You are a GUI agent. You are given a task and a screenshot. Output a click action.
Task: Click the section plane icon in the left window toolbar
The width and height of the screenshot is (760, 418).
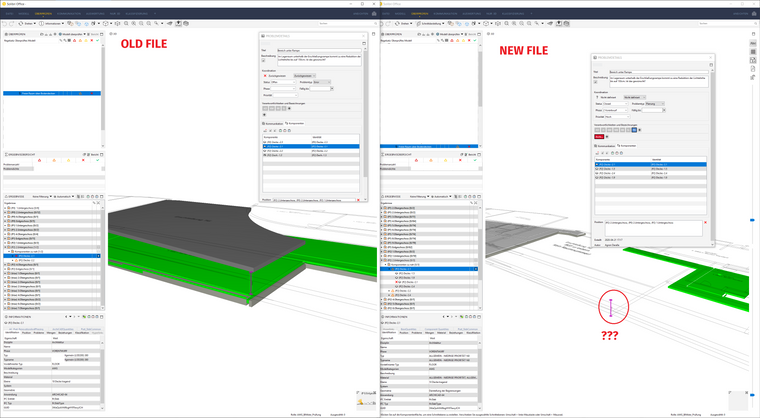pos(170,23)
